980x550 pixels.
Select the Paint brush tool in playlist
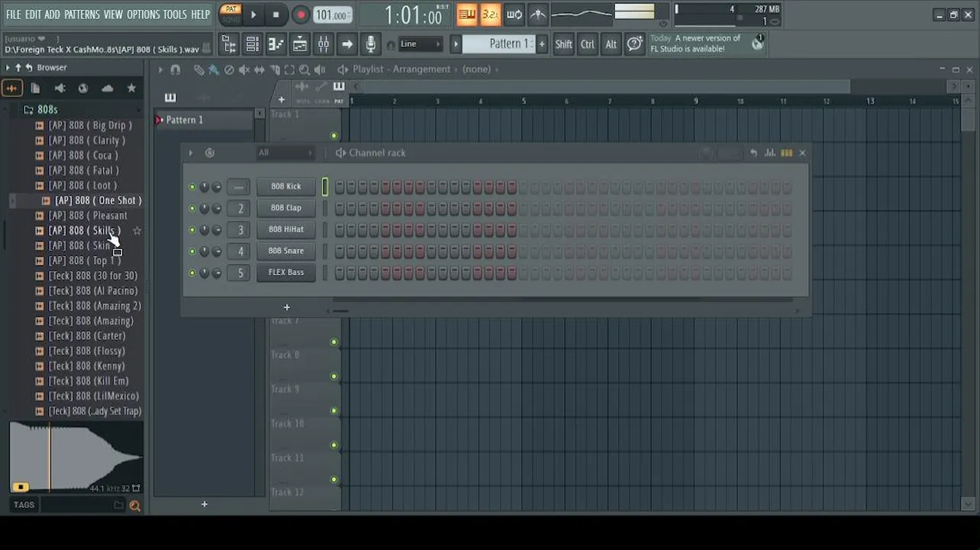tap(214, 70)
